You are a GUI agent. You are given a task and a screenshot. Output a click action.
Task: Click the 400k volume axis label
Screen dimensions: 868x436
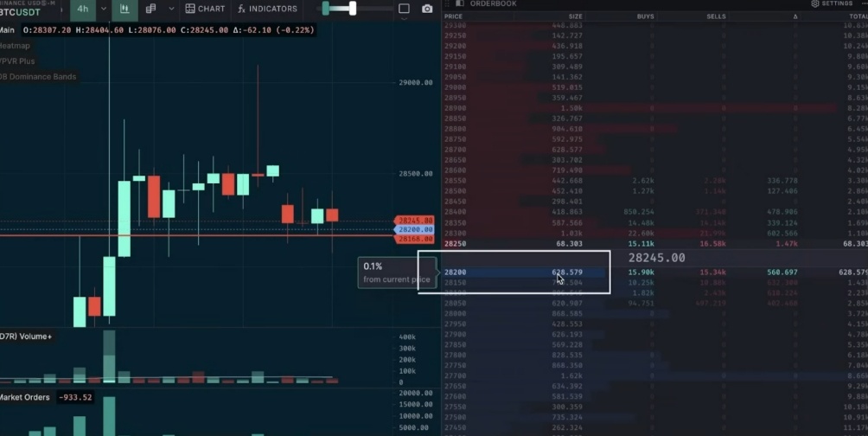[x=407, y=337]
